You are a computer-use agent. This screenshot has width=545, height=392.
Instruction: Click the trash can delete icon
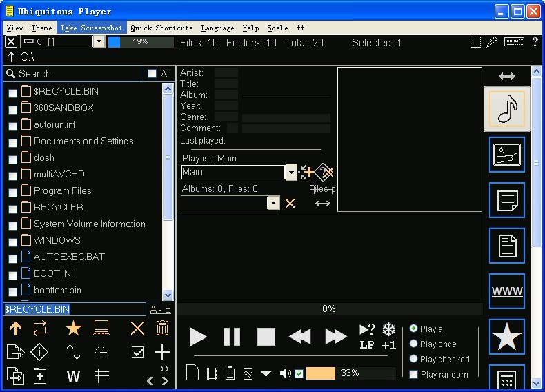tap(163, 329)
